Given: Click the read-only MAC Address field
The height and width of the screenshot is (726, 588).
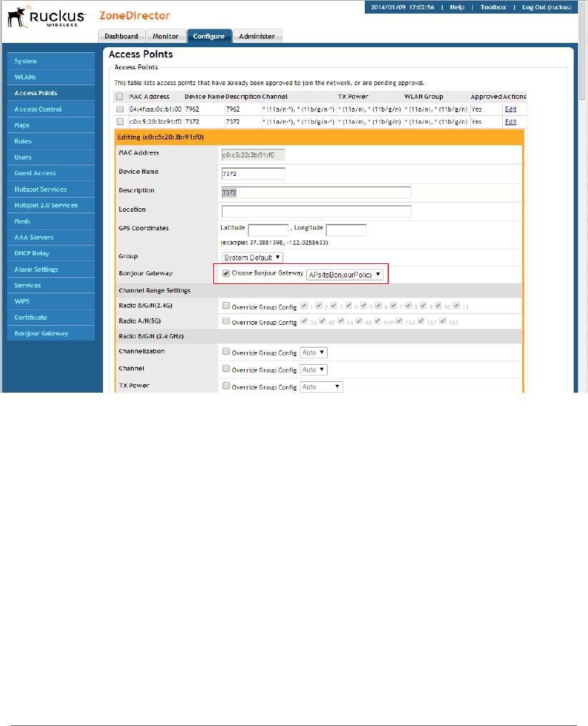Looking at the screenshot, I should point(253,154).
